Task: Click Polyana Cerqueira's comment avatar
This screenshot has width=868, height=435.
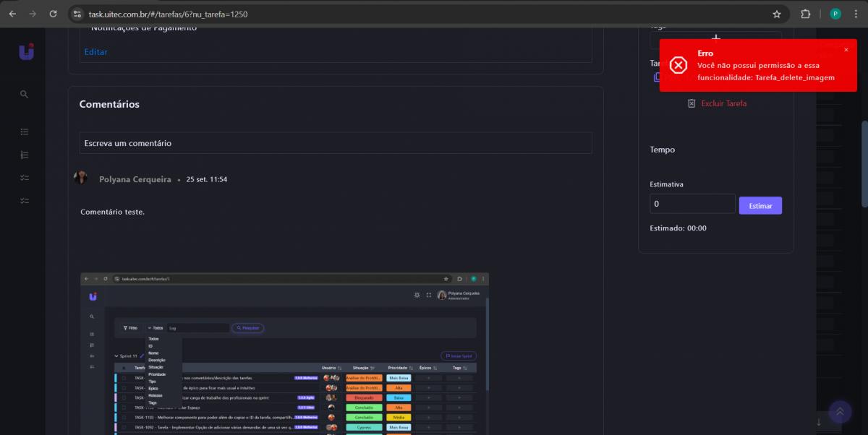Action: point(81,178)
